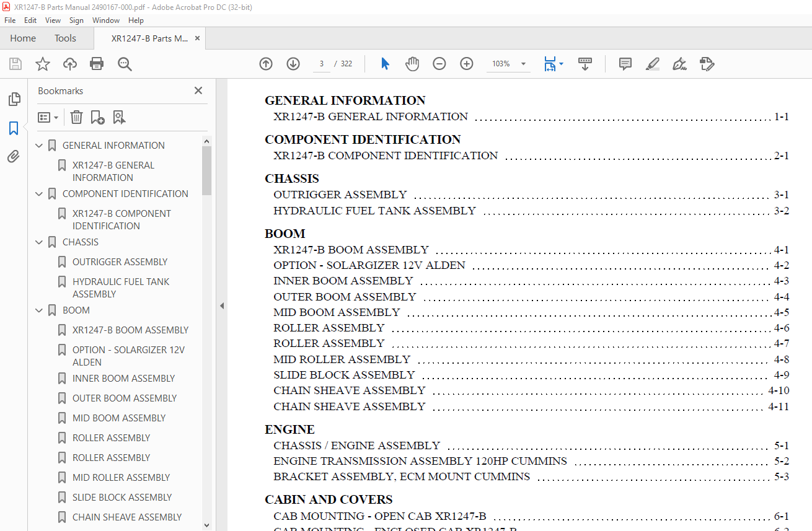
Task: Click the fit page width icon
Action: coord(550,64)
